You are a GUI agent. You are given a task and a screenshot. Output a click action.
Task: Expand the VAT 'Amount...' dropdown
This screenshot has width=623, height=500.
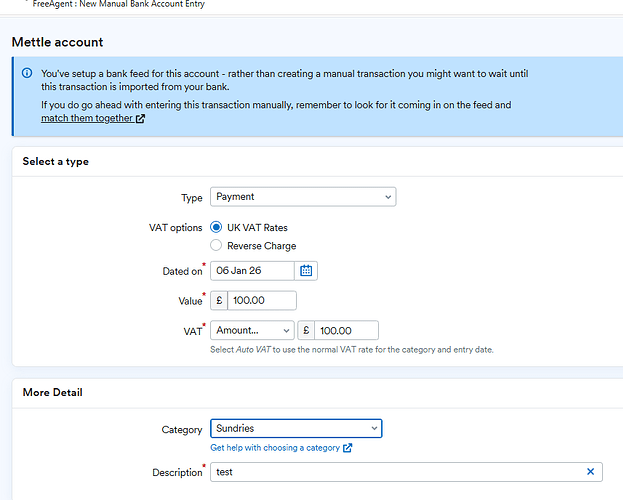(252, 330)
